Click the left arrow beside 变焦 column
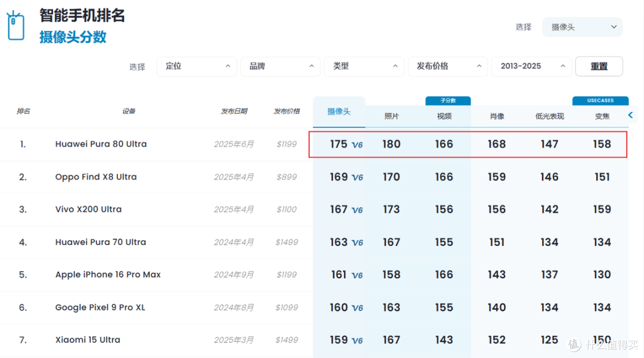This screenshot has width=644, height=358. pos(630,115)
